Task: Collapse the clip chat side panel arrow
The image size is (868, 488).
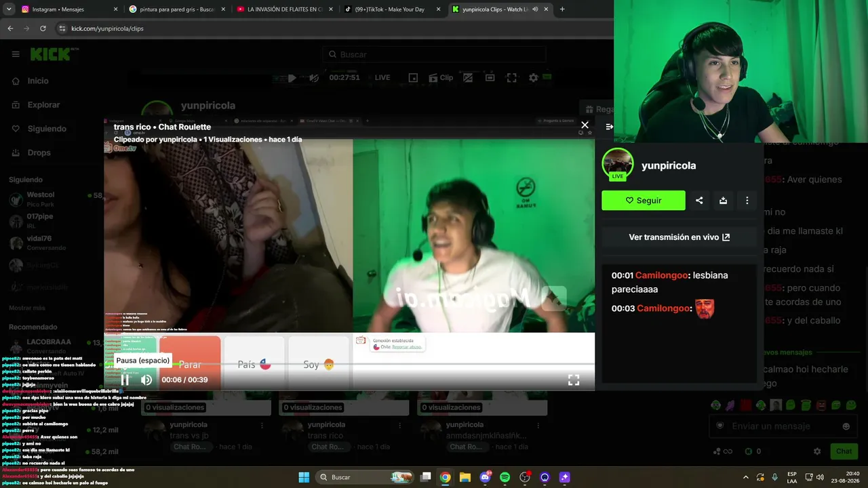Action: [x=609, y=127]
